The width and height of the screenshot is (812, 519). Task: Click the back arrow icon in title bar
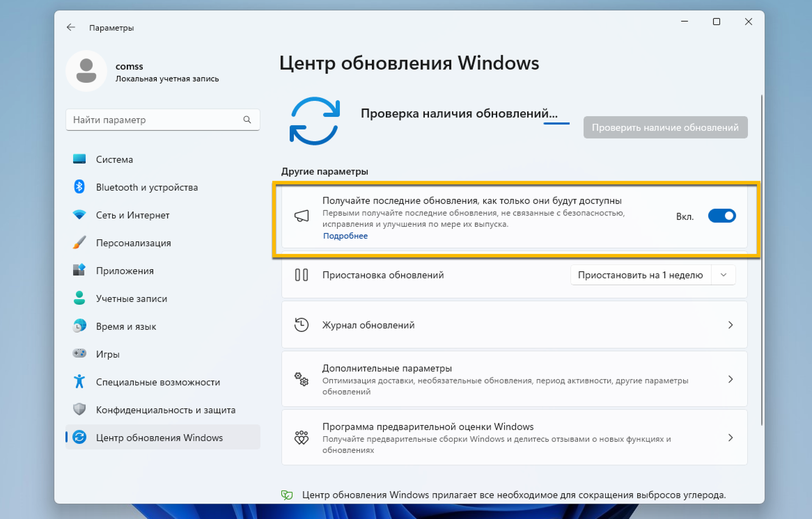coord(71,27)
